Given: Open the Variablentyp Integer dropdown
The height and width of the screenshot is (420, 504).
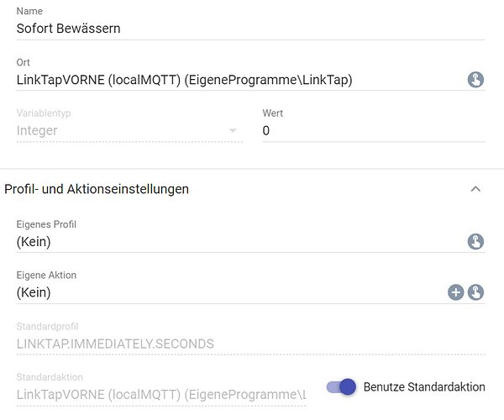Looking at the screenshot, I should [129, 130].
